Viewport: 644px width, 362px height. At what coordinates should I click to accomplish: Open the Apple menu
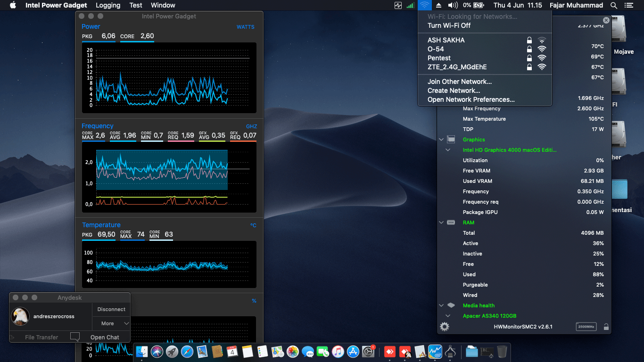[13, 5]
